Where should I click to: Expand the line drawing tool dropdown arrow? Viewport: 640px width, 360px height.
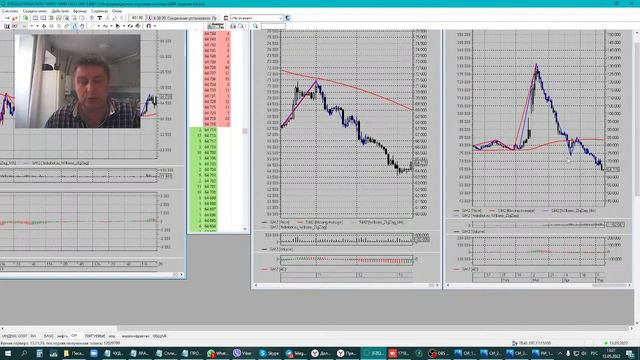tap(99, 26)
